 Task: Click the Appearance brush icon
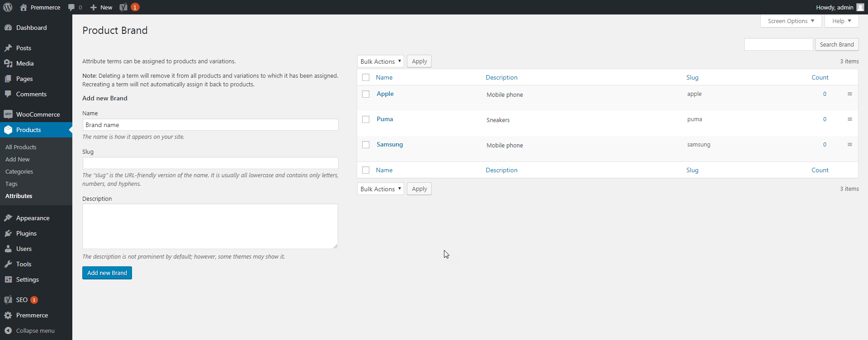8,218
